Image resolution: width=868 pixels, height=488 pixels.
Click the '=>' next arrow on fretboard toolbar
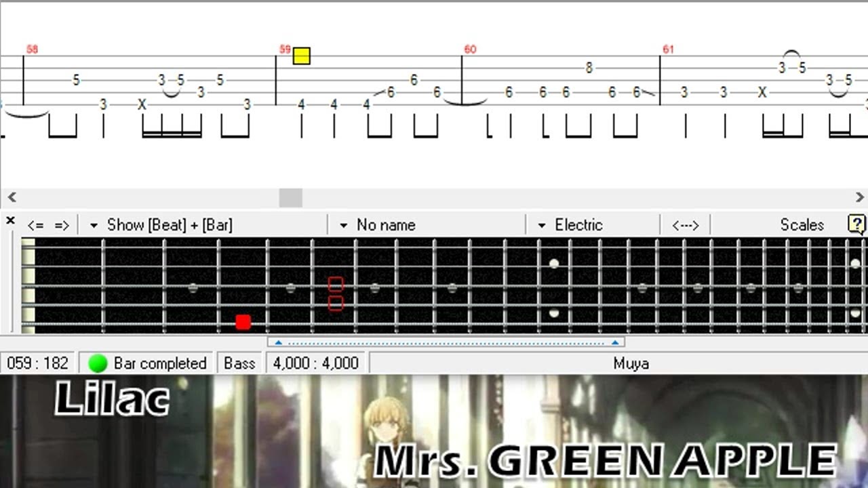point(62,225)
